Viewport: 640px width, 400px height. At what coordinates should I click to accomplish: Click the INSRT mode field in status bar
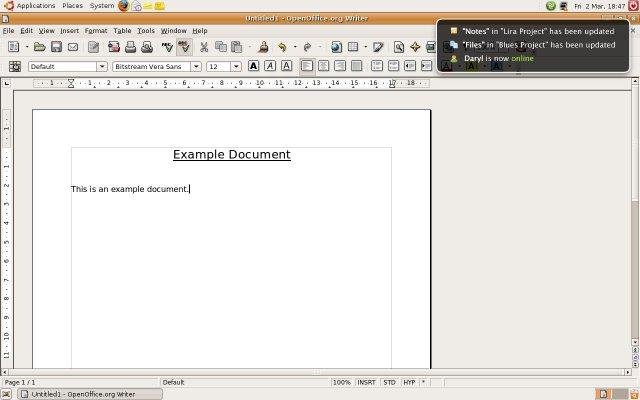pyautogui.click(x=366, y=382)
